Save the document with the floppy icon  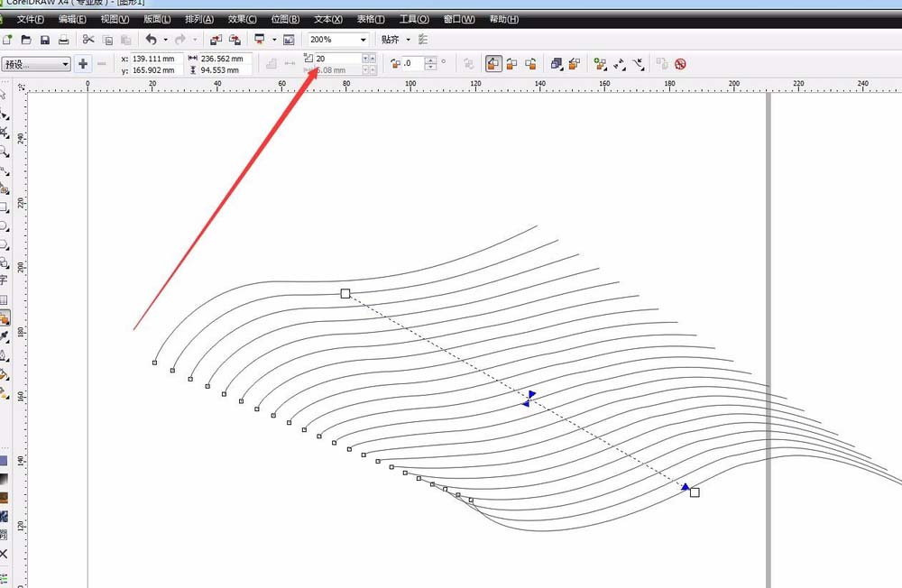(x=45, y=40)
